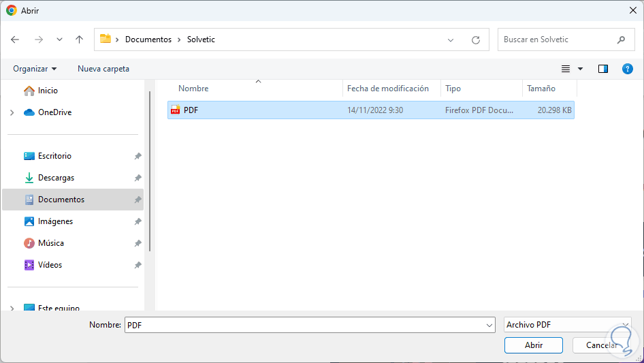This screenshot has height=363, width=644.
Task: Click the PDF file's red icon
Action: pos(176,110)
